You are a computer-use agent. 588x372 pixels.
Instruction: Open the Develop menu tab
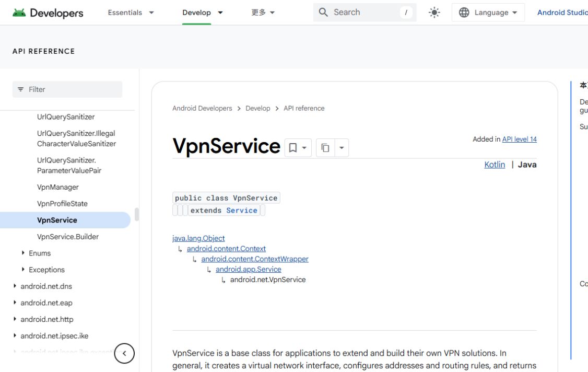click(203, 13)
